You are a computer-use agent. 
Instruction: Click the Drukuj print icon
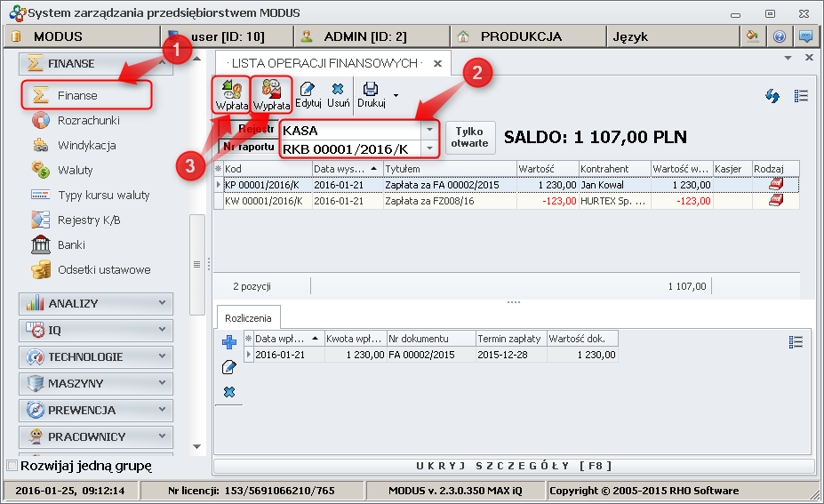371,94
